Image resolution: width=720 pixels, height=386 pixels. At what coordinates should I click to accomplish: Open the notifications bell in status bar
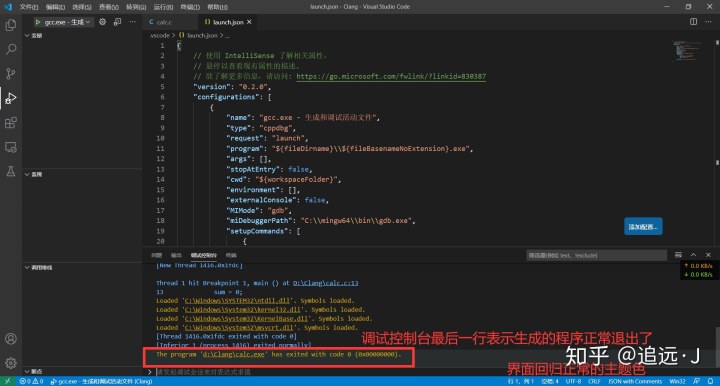click(710, 381)
